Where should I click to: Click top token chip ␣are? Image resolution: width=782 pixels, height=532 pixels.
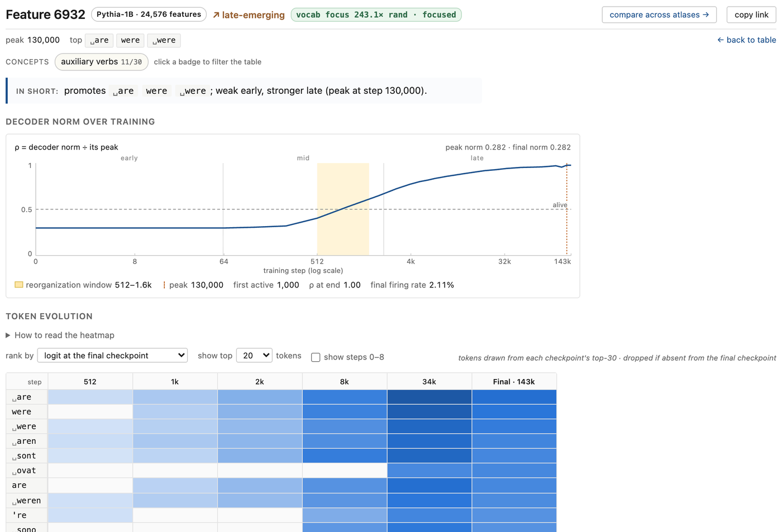(x=99, y=40)
